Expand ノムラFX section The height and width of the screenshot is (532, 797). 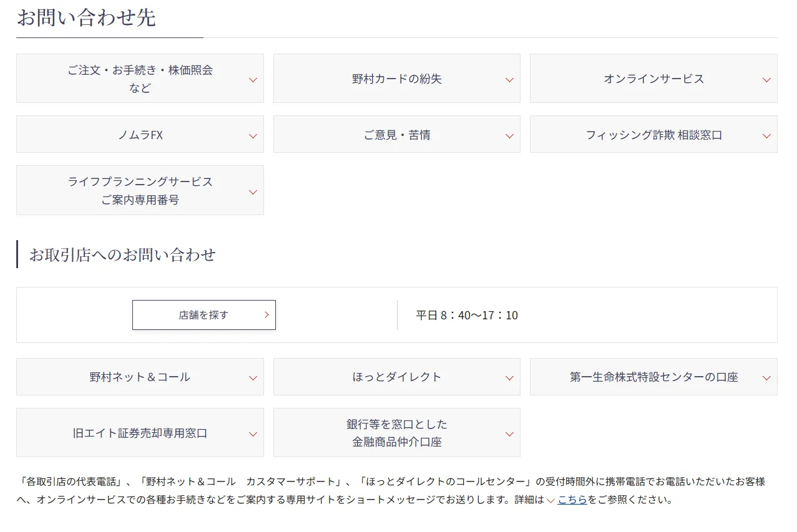(x=140, y=134)
